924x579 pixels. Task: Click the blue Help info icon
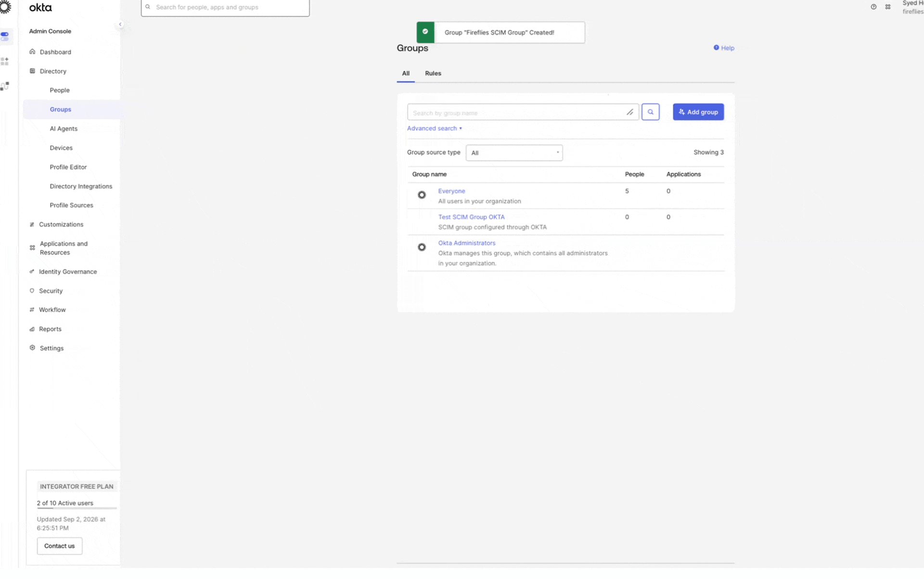716,48
